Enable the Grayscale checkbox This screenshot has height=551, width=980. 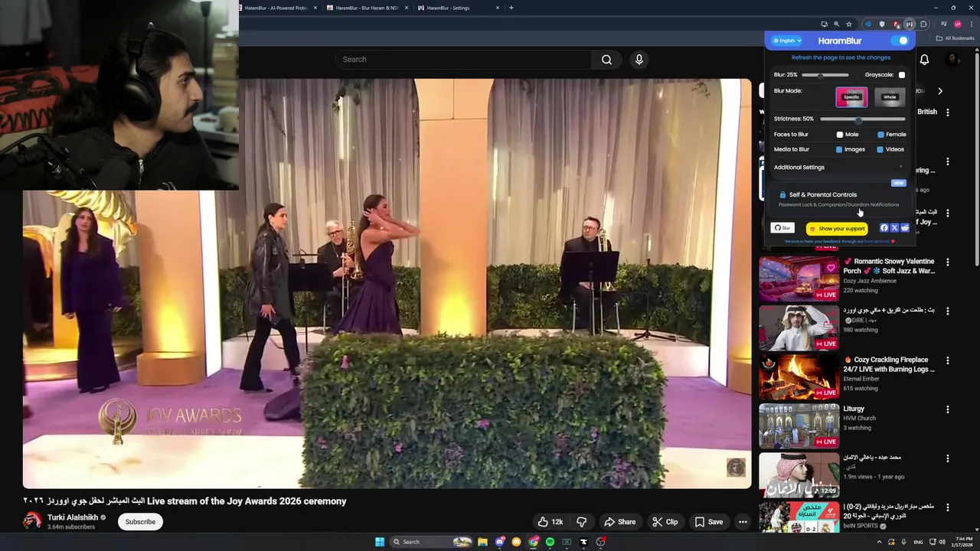coord(902,75)
